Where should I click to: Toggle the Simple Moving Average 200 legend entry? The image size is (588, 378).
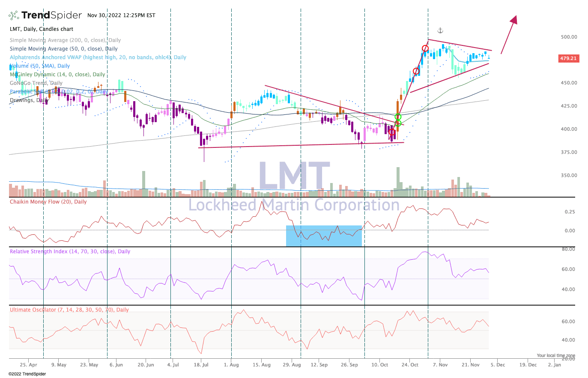click(x=65, y=40)
